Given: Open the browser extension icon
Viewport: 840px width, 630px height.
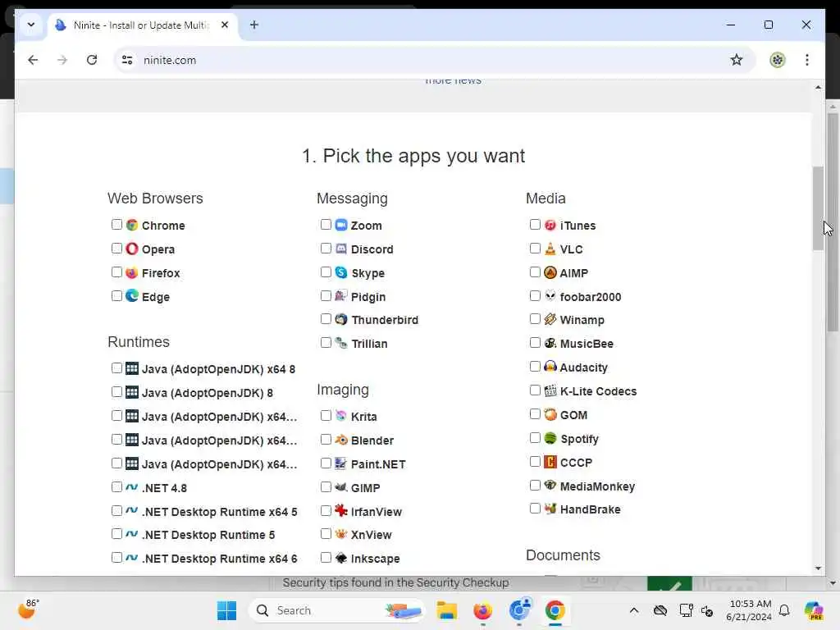Looking at the screenshot, I should pyautogui.click(x=778, y=60).
